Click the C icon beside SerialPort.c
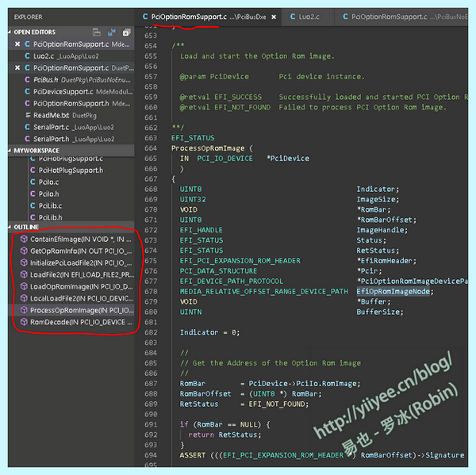The width and height of the screenshot is (476, 475). [x=27, y=127]
